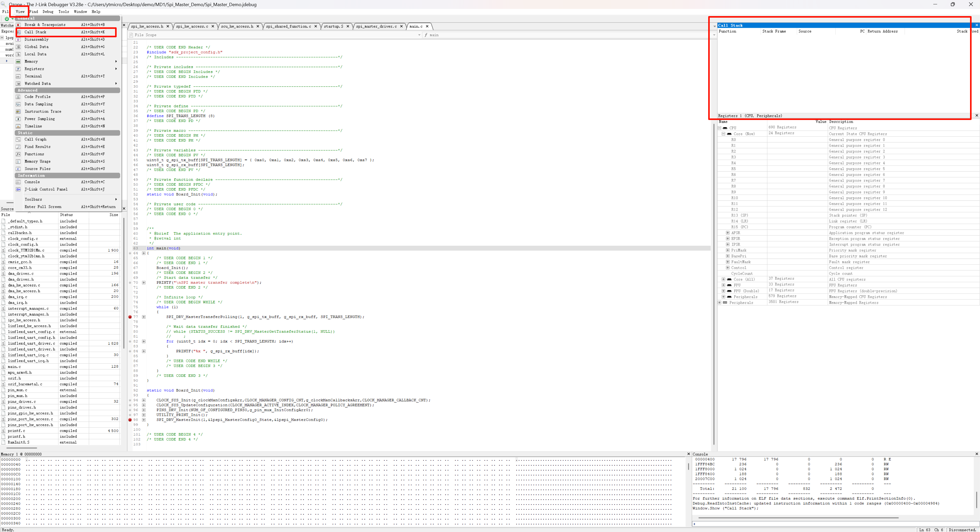Set a breakpoint on line 70

[130, 283]
